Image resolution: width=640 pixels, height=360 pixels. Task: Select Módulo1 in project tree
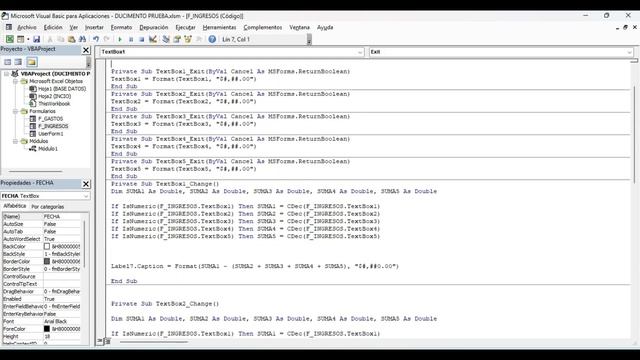point(48,149)
